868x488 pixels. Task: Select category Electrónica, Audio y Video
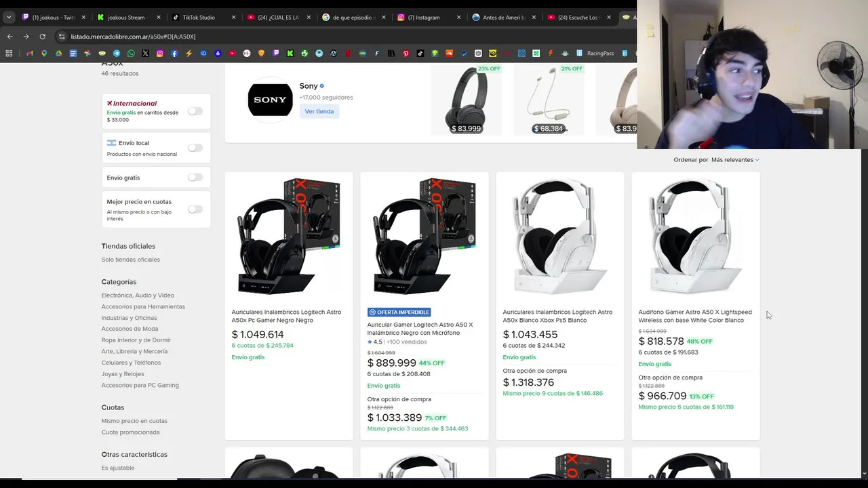click(138, 296)
